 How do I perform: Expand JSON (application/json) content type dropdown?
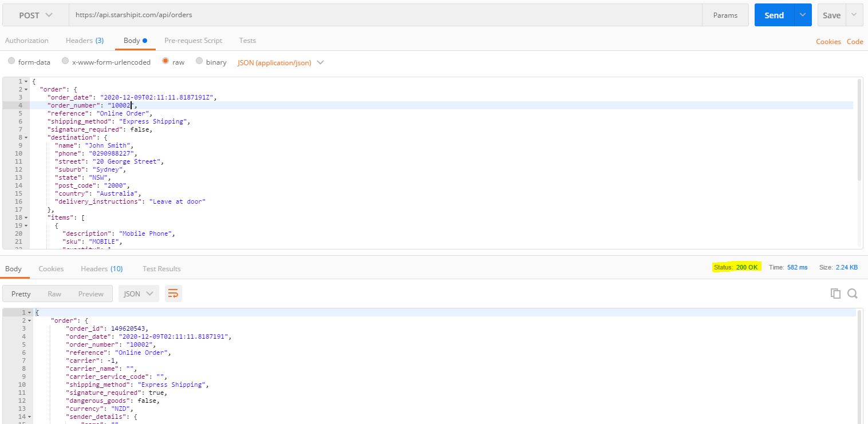point(320,62)
